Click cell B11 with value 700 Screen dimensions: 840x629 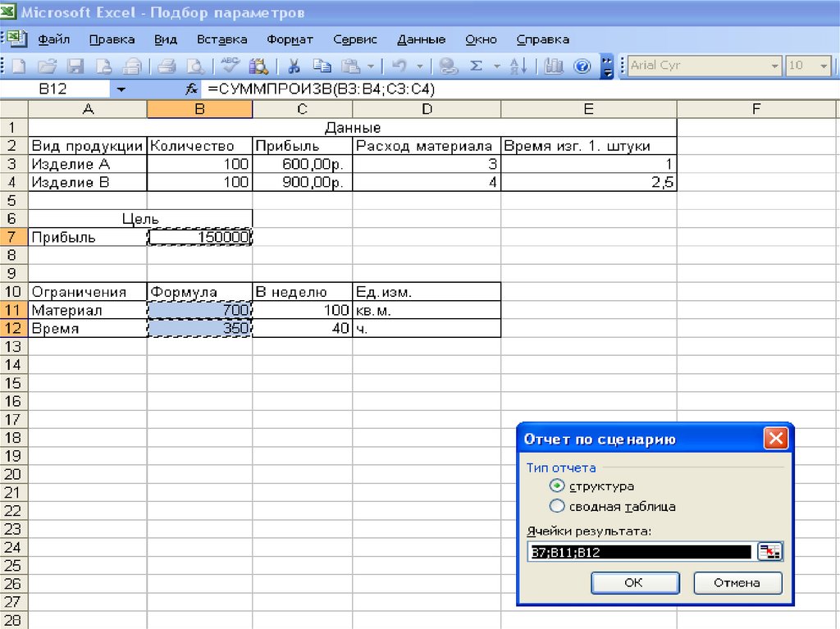(199, 310)
